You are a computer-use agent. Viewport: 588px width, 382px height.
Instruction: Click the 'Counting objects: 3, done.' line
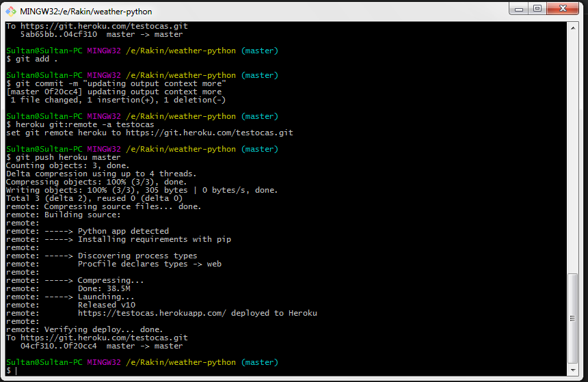pos(68,165)
